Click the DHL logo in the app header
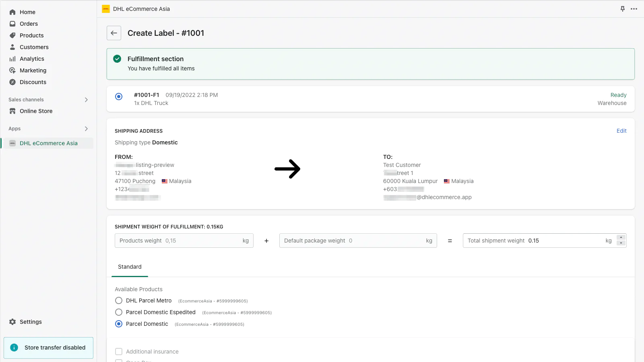Screen dimensions: 644x362 (x=106, y=9)
